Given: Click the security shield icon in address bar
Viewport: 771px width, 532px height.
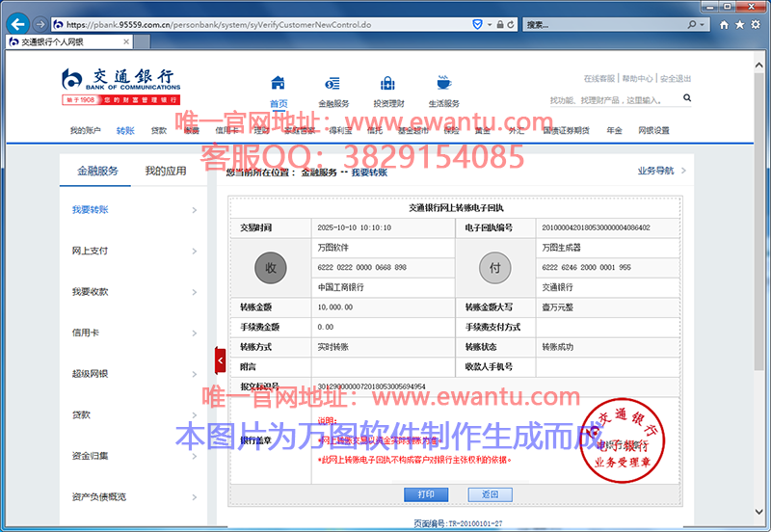Looking at the screenshot, I should (477, 24).
